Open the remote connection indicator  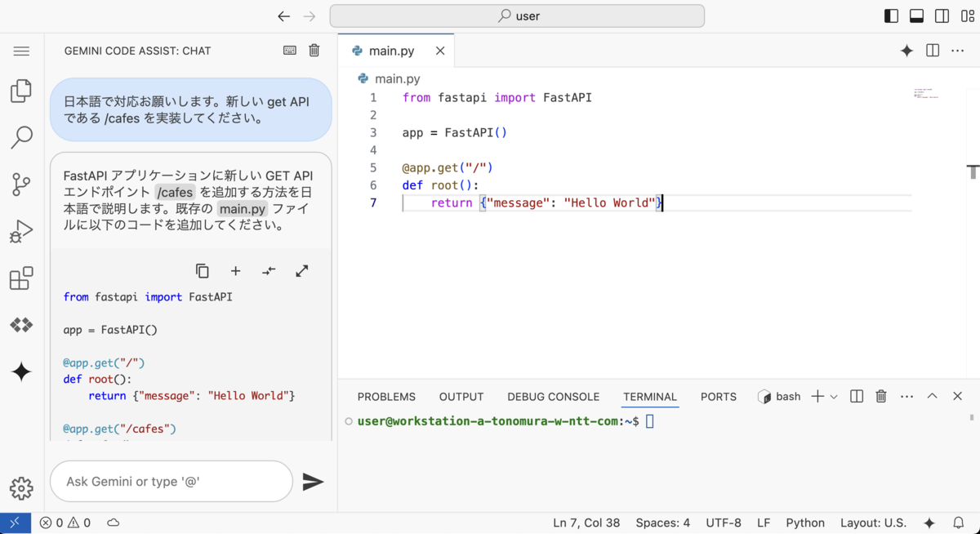pyautogui.click(x=16, y=523)
